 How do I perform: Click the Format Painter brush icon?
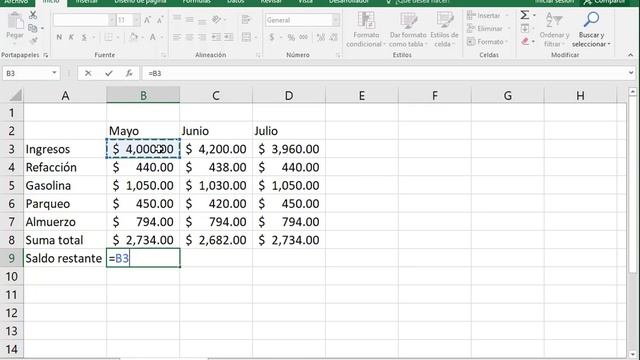pyautogui.click(x=33, y=40)
